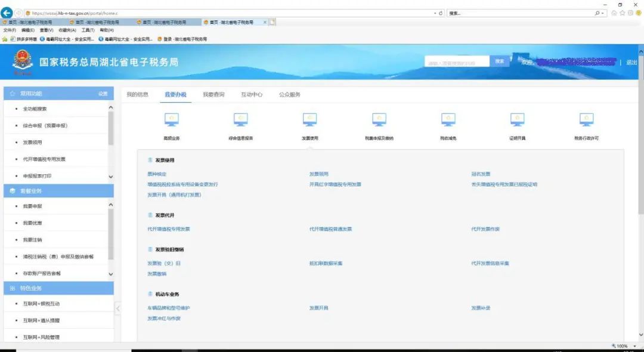644x352 pixels.
Task: Open the 100% zoom level dropdown
Action: [x=635, y=346]
